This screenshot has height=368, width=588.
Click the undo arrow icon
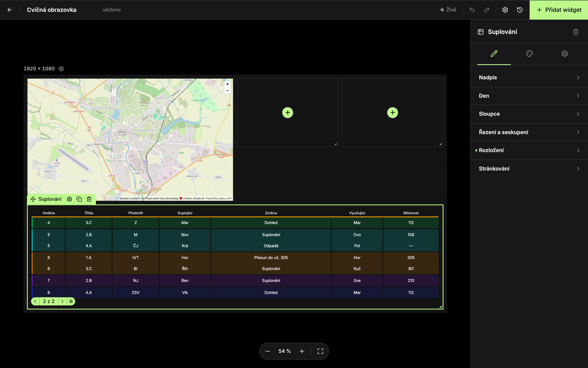[x=472, y=10]
